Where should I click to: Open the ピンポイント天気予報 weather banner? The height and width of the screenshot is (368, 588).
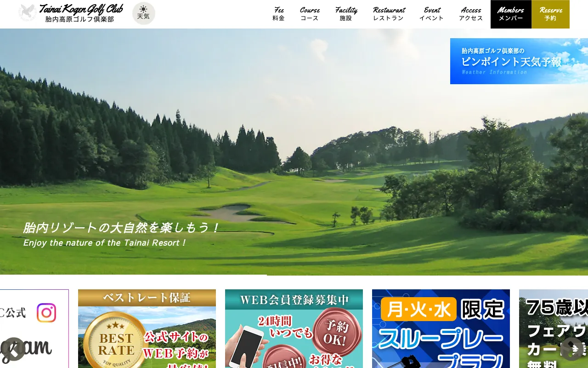pyautogui.click(x=519, y=61)
